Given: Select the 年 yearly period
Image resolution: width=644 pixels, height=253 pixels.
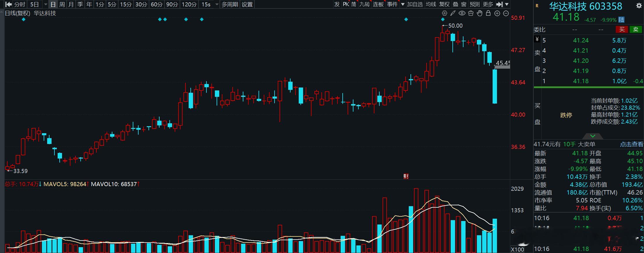Looking at the screenshot, I should tap(89, 4).
